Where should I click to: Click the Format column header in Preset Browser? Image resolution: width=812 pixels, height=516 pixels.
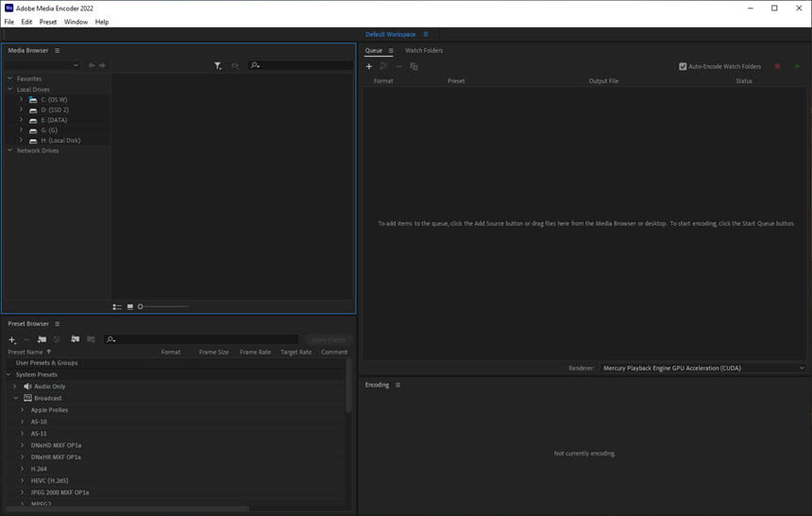coord(171,352)
